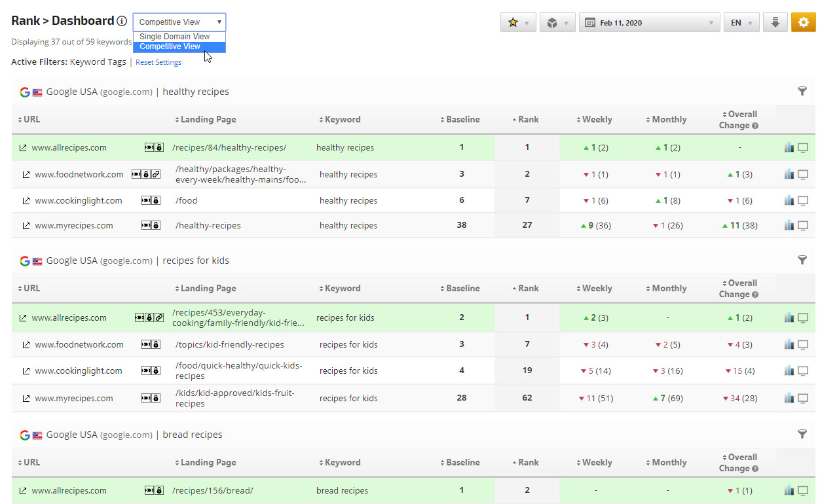Click the Reset Settings link

point(158,62)
